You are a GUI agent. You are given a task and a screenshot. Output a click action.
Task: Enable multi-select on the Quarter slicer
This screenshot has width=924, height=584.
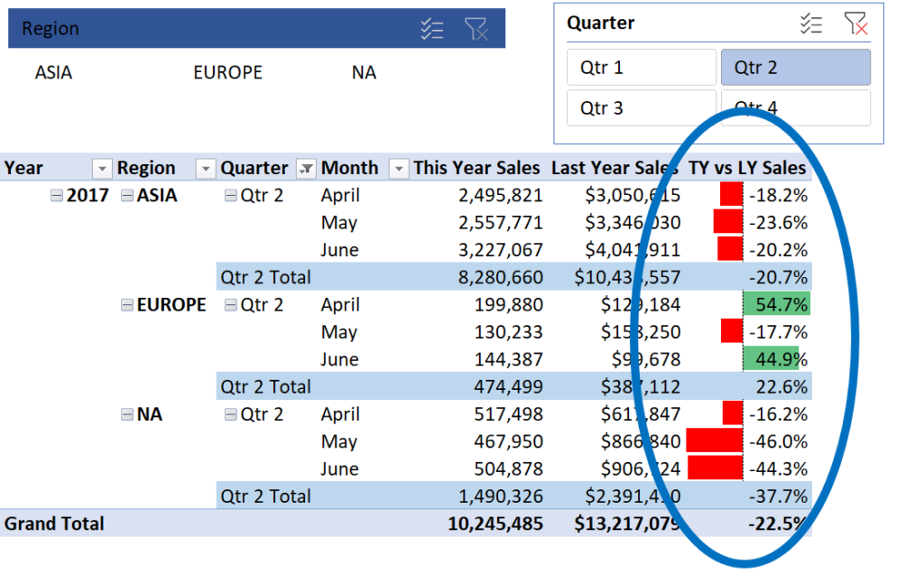pyautogui.click(x=811, y=24)
